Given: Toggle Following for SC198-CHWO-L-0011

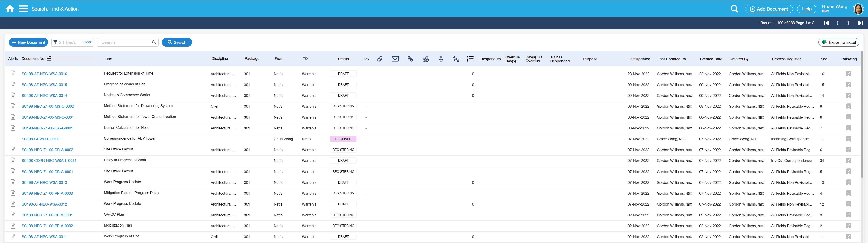Looking at the screenshot, I should point(848,139).
